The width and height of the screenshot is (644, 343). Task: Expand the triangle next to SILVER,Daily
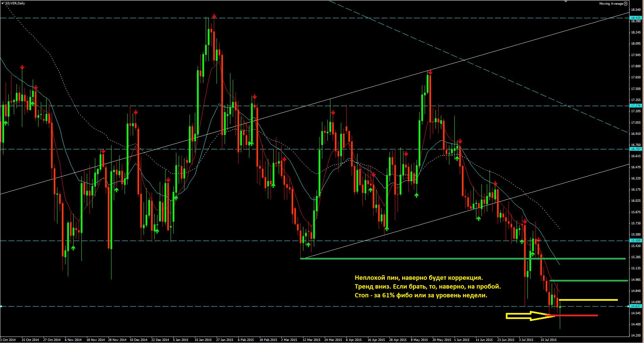pos(3,3)
